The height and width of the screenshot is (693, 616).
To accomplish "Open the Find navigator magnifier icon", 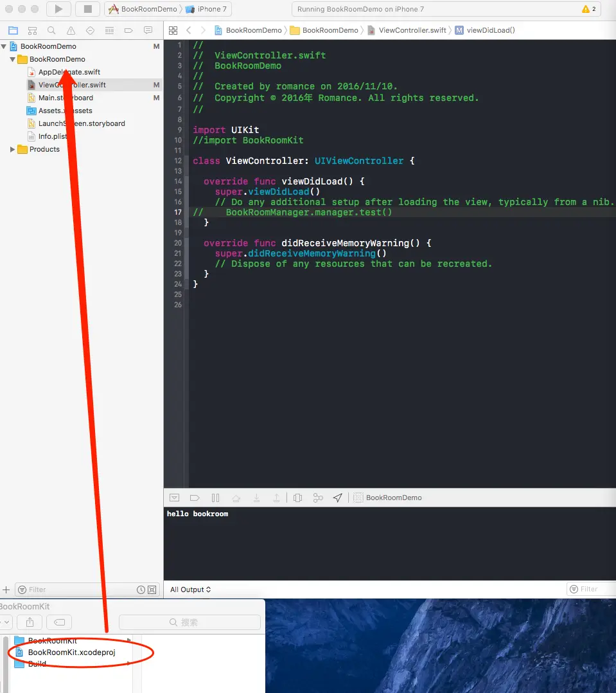I will coord(51,30).
